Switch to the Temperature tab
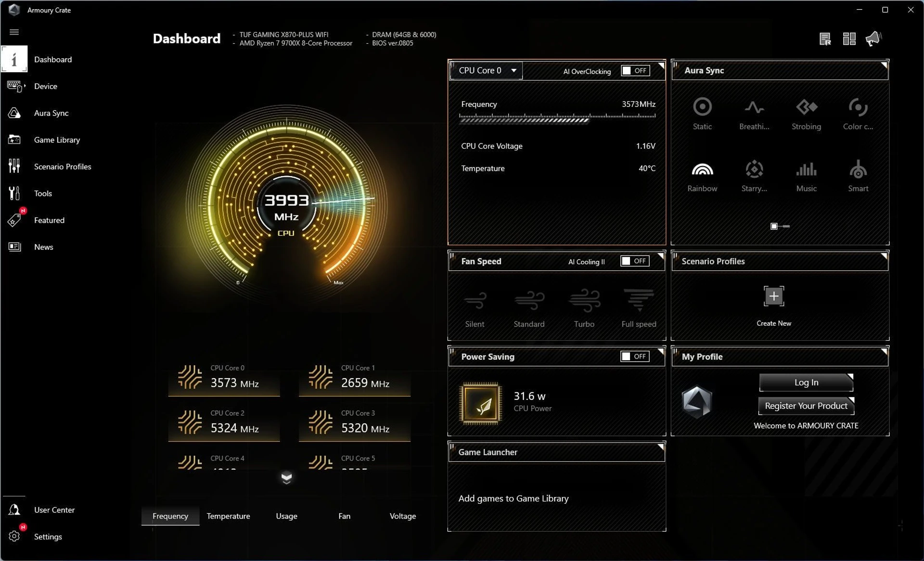The width and height of the screenshot is (924, 561). click(228, 516)
